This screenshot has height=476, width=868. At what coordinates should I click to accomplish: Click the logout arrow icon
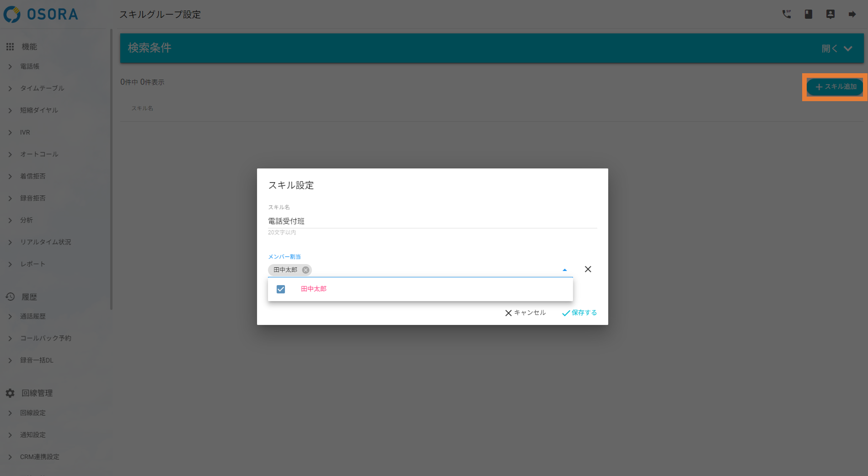coord(852,14)
